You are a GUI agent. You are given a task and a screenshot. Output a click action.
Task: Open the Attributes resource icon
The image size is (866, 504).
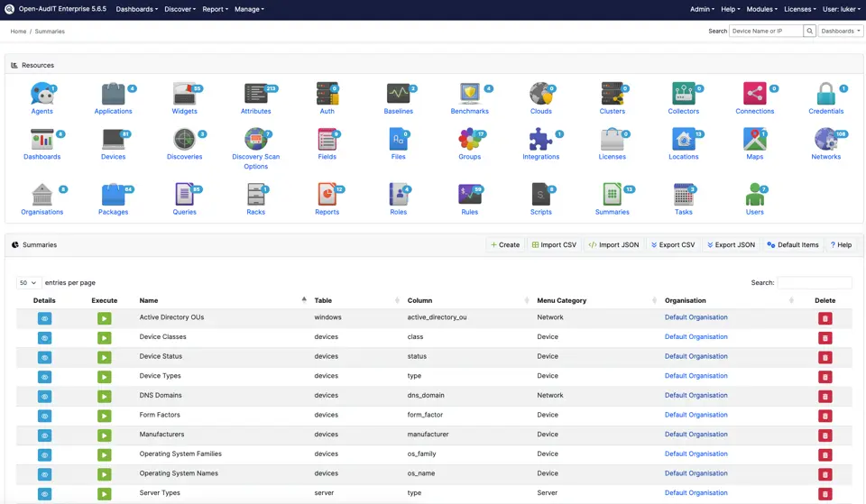[255, 93]
